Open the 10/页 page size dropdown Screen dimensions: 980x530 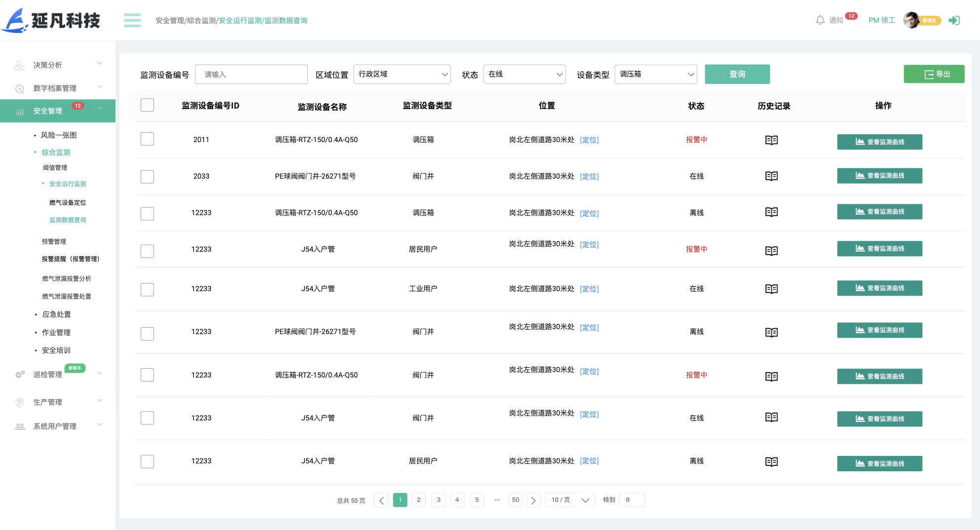[x=570, y=500]
